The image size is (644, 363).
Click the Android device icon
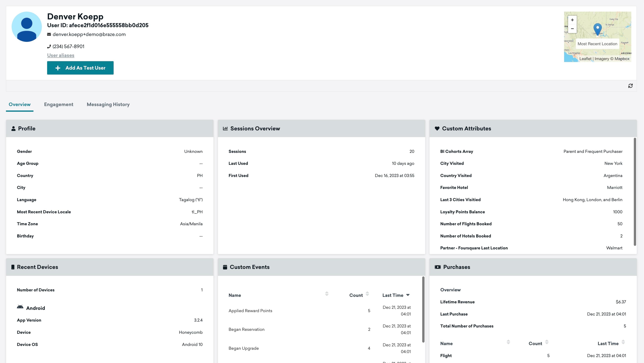coord(20,307)
